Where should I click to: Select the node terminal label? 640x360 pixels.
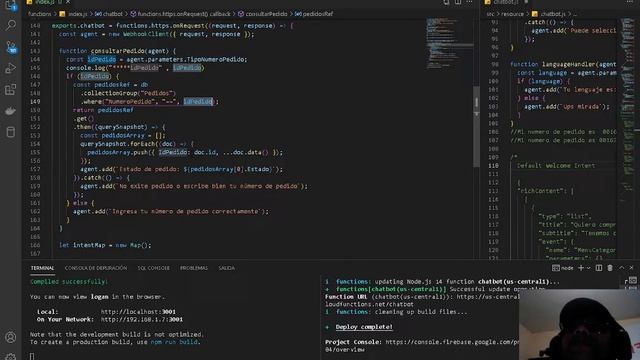coord(563,268)
